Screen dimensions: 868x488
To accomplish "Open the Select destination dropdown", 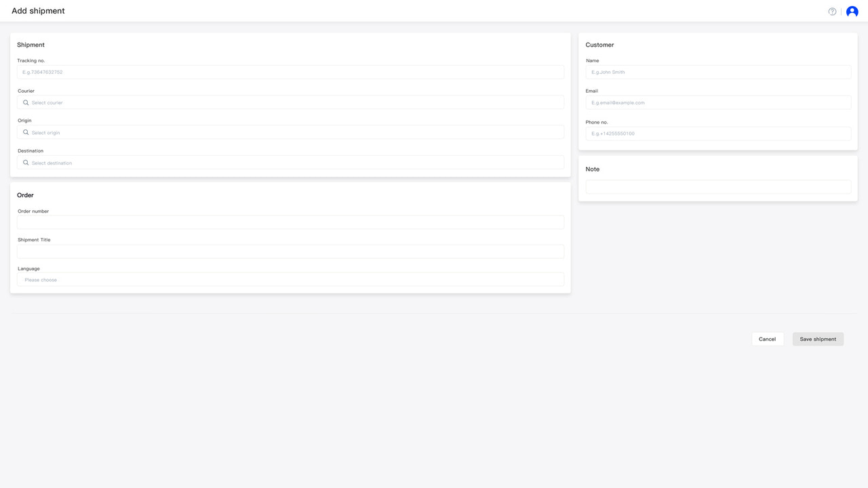I will (x=290, y=163).
